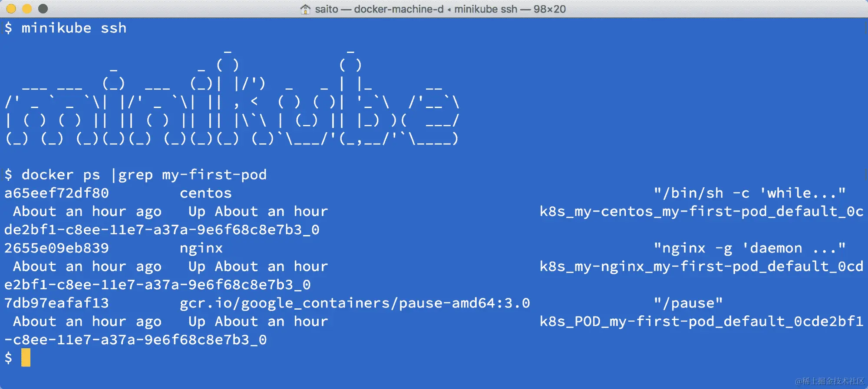Click the 'nginx' image name
The height and width of the screenshot is (389, 868).
click(201, 248)
